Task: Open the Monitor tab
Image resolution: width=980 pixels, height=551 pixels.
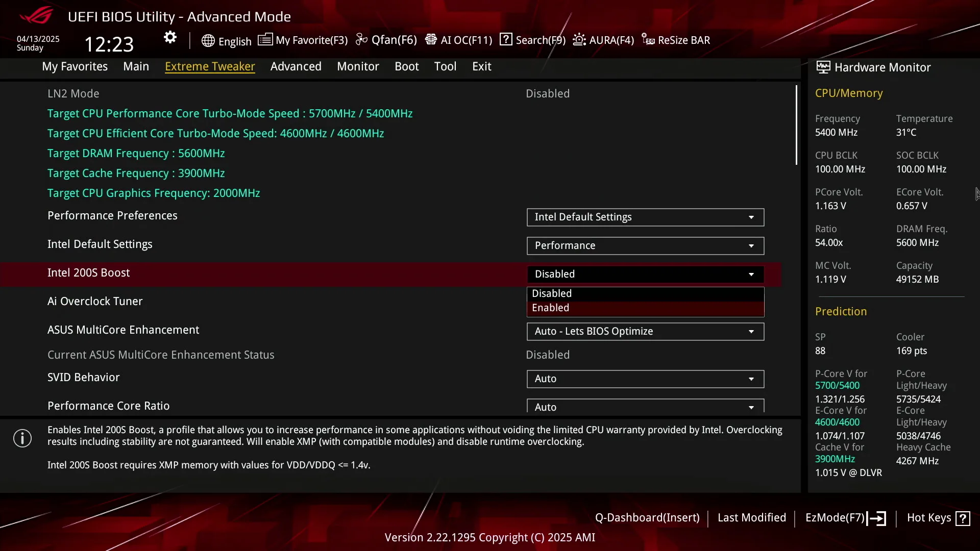Action: 358,66
